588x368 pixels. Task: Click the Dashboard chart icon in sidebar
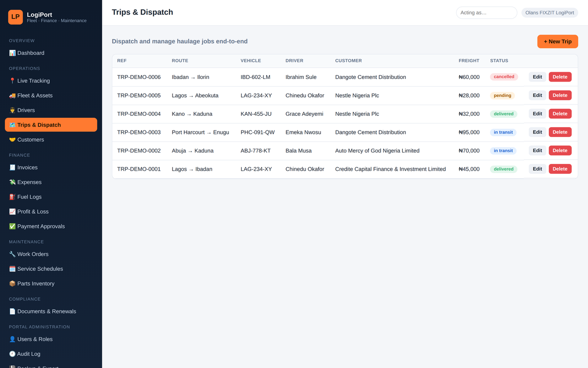[x=12, y=53]
